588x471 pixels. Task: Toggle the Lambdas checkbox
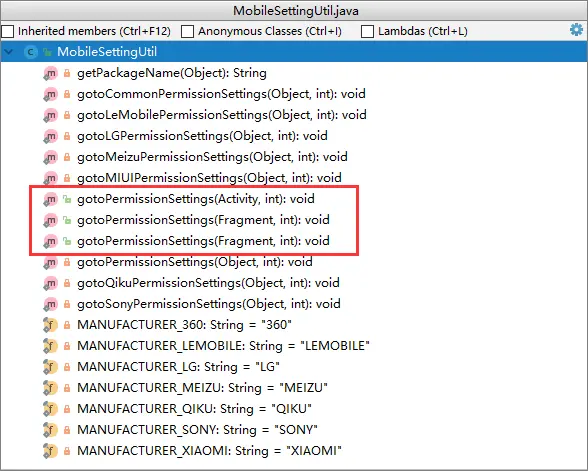pos(367,32)
